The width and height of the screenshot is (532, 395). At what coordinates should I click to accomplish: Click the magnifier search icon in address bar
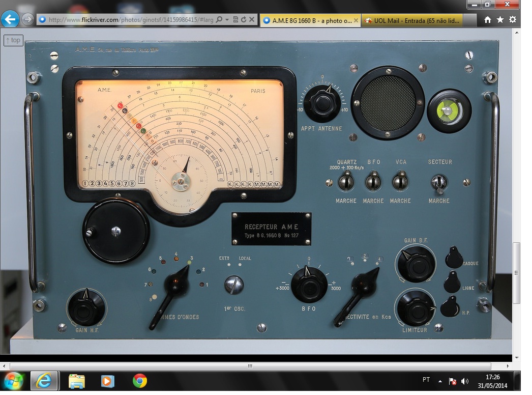click(219, 19)
